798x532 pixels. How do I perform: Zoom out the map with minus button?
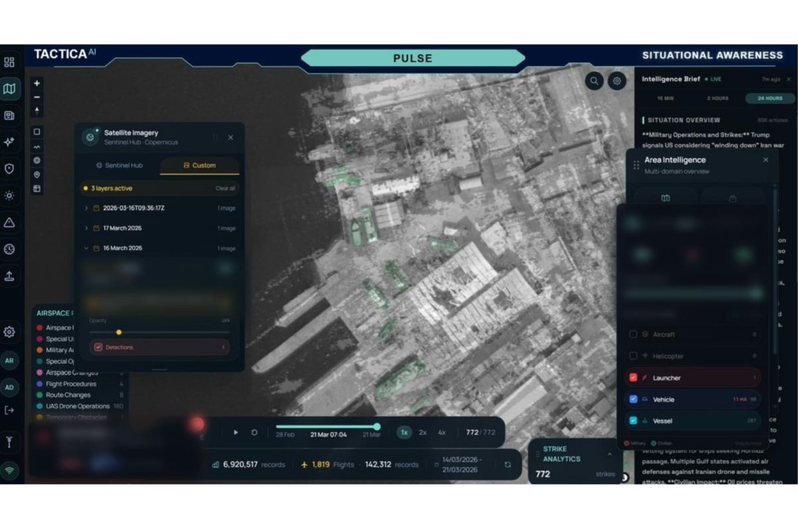click(x=37, y=97)
